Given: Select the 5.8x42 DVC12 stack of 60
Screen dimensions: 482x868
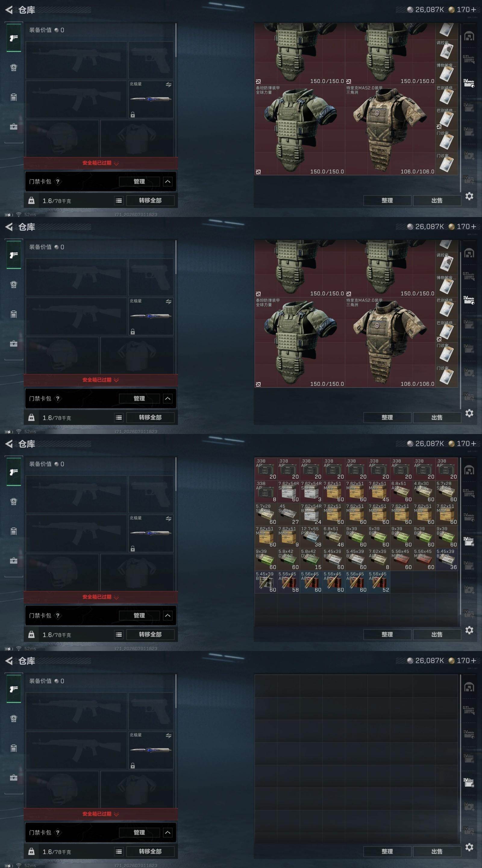Looking at the screenshot, I should pos(288,559).
